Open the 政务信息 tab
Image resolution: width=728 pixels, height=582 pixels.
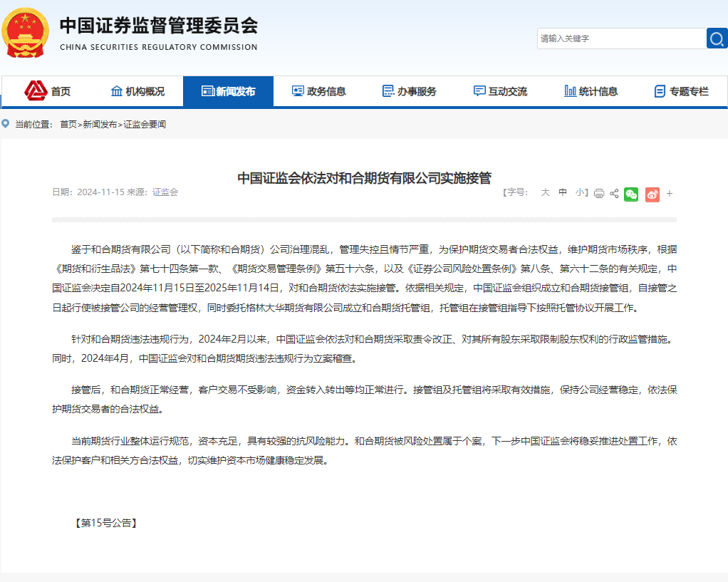(318, 91)
